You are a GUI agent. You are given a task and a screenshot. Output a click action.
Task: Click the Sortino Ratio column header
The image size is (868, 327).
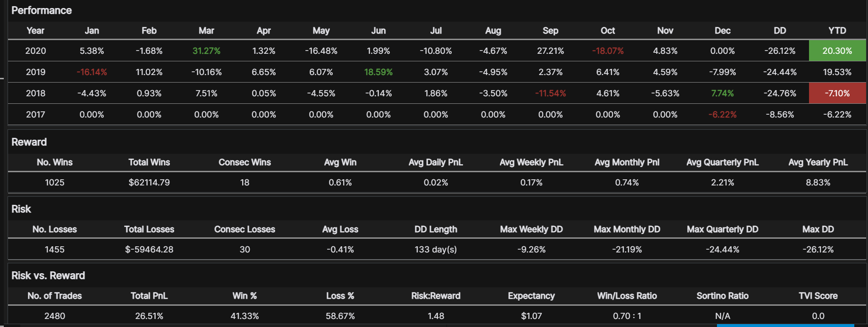point(722,296)
